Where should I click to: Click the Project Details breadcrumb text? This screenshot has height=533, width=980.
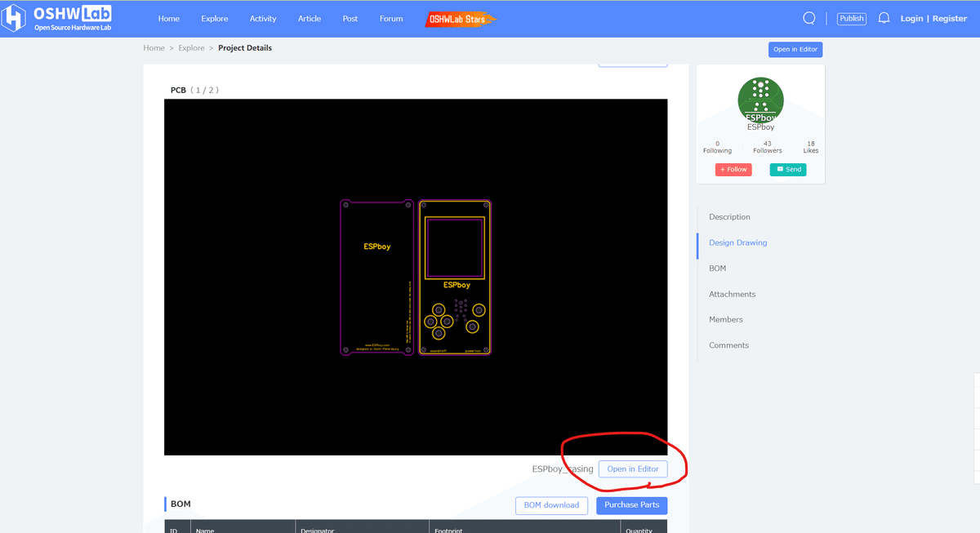(245, 48)
